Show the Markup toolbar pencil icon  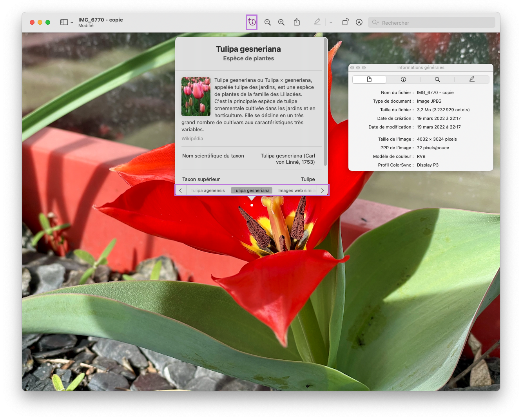[x=317, y=22]
